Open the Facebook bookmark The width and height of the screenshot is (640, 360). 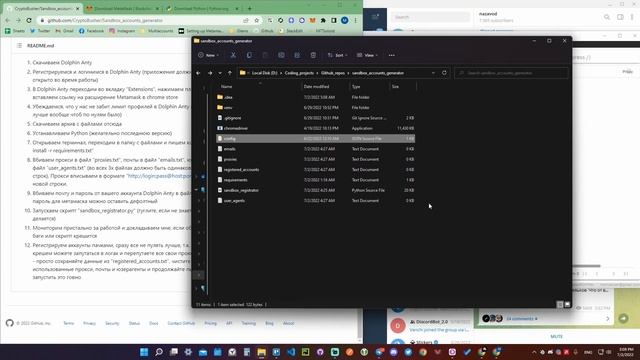click(x=91, y=31)
